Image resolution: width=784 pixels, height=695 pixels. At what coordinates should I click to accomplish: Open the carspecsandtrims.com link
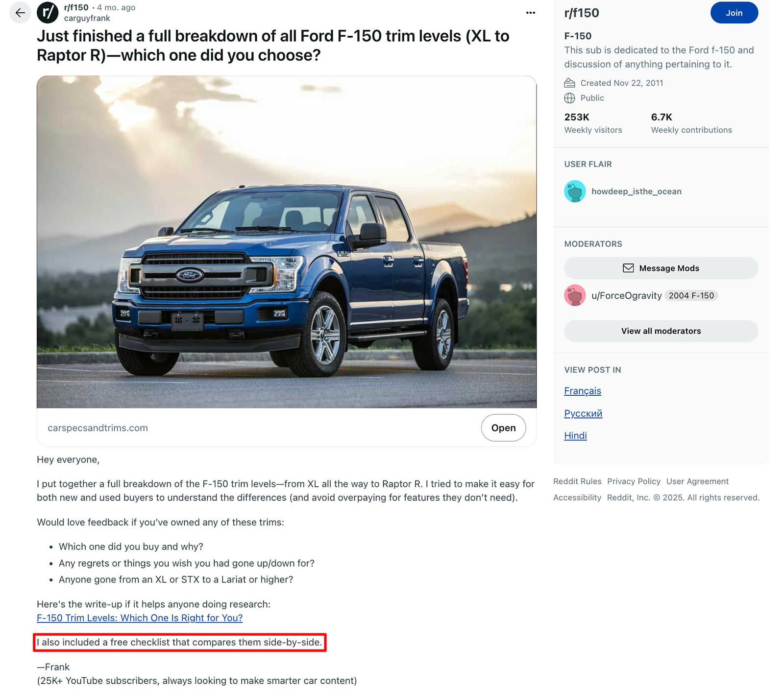503,428
